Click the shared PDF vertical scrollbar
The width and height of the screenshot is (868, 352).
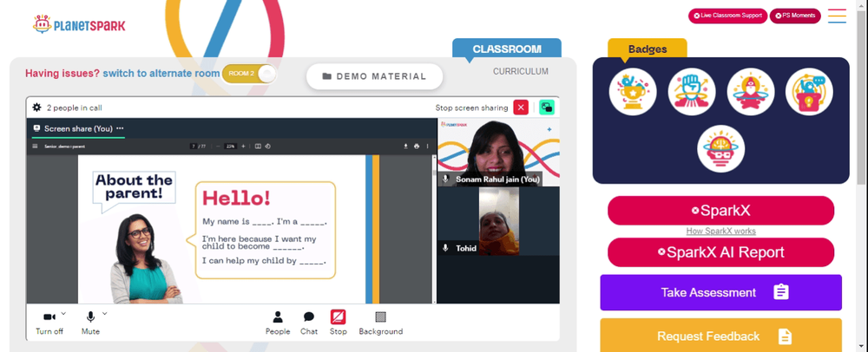(434, 229)
